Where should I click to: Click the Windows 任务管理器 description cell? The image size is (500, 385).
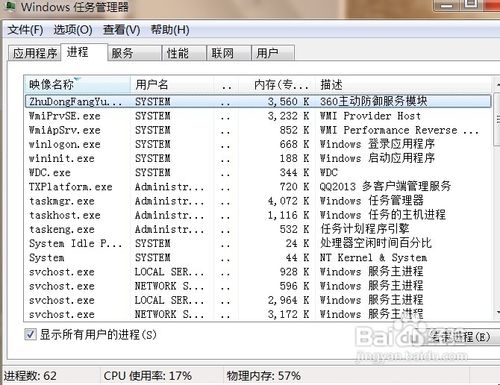[x=372, y=201]
